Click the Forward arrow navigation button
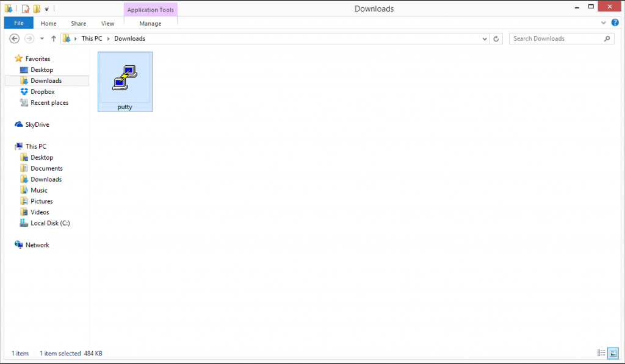Screen dimensions: 625x364 click(29, 38)
